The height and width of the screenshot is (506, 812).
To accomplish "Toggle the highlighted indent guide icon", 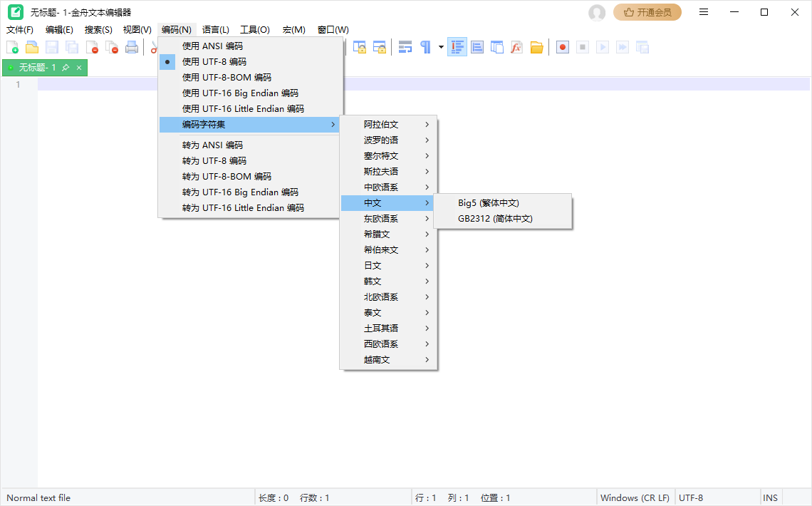I will [457, 47].
